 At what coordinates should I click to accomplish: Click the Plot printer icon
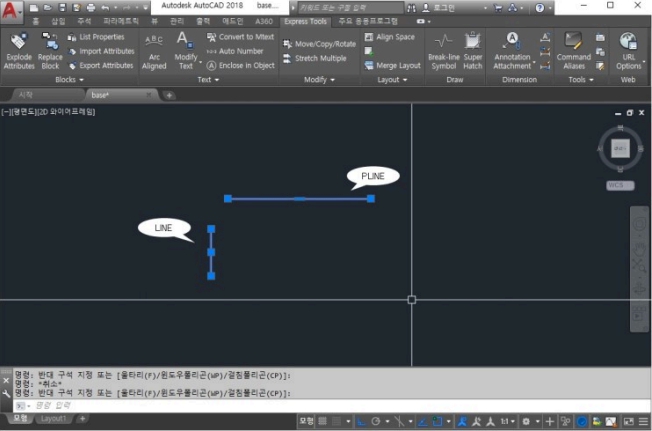click(91, 8)
